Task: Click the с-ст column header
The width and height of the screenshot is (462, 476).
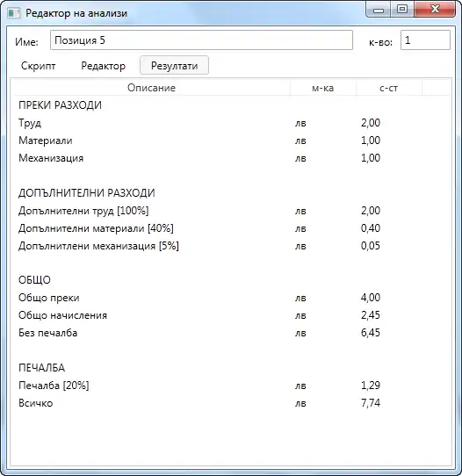Action: pyautogui.click(x=389, y=88)
